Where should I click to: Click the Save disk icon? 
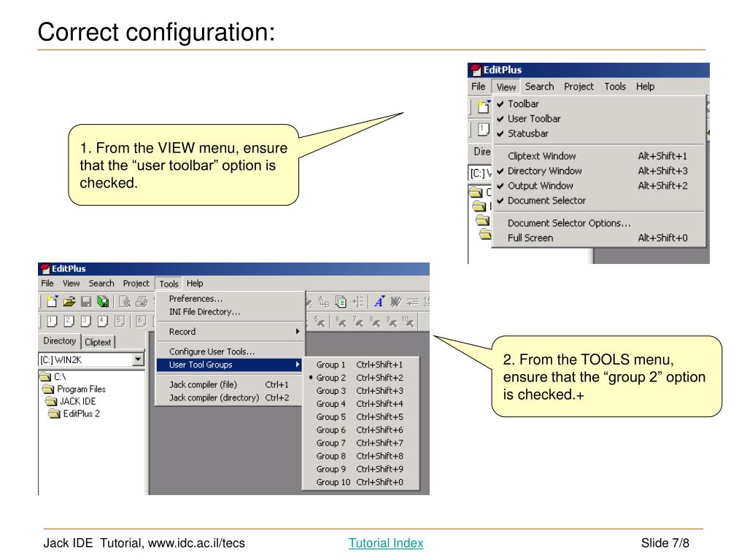[86, 301]
